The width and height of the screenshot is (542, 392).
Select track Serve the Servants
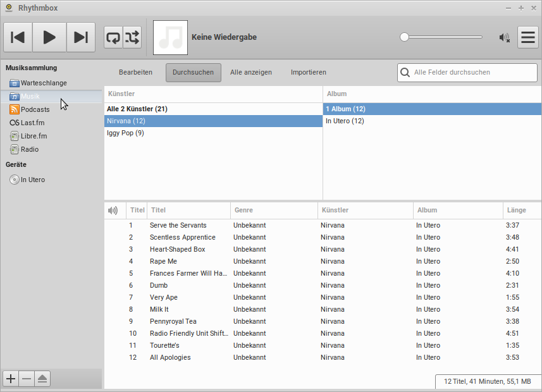(x=323, y=225)
